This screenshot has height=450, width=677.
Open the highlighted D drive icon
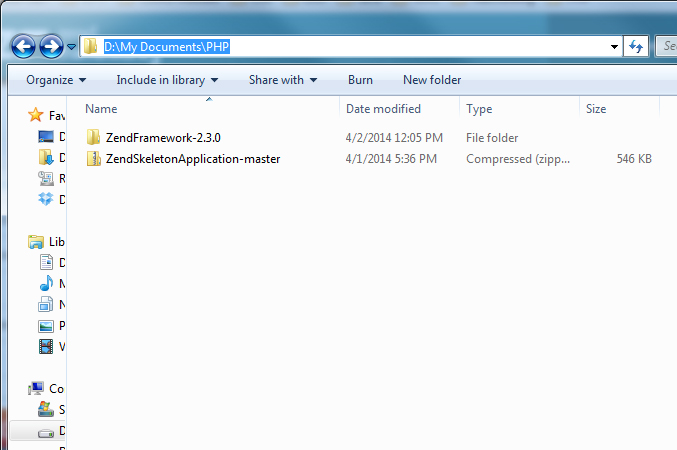(x=46, y=432)
